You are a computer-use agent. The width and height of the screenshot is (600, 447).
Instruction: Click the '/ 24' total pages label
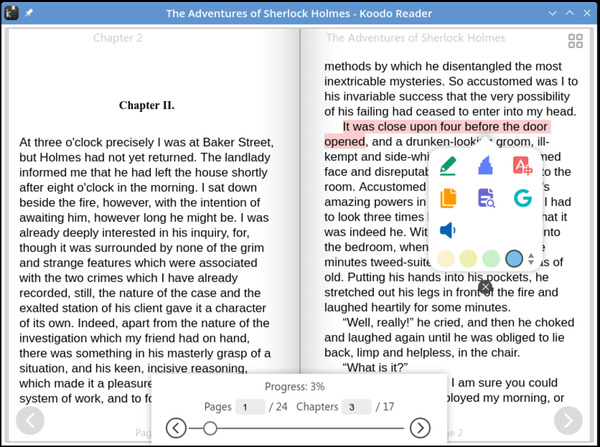tap(278, 406)
